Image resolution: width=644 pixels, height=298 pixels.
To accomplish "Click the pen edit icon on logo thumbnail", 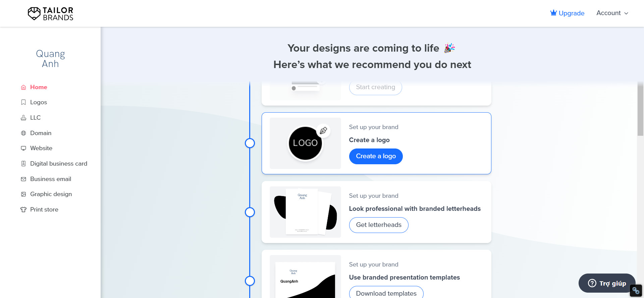I will 323,131.
